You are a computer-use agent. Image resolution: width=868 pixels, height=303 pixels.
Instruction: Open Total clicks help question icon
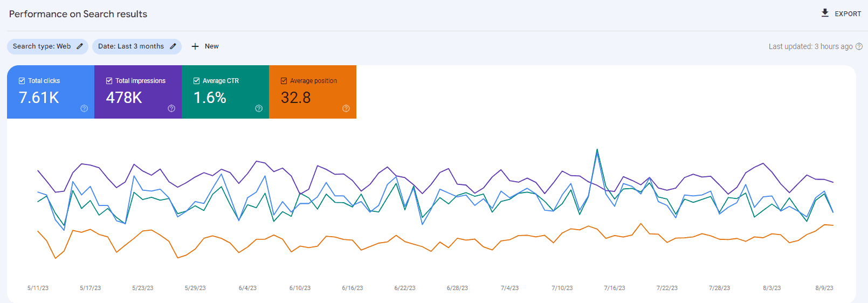tap(84, 108)
